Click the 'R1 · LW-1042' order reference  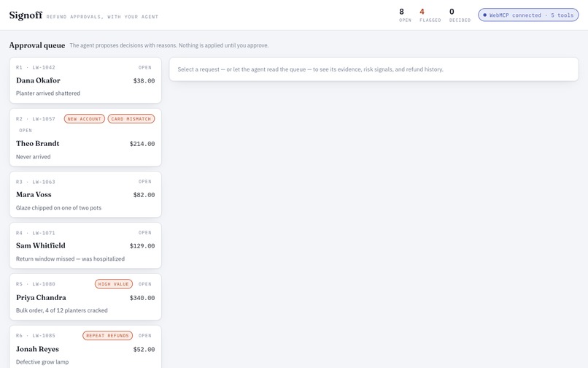click(36, 68)
